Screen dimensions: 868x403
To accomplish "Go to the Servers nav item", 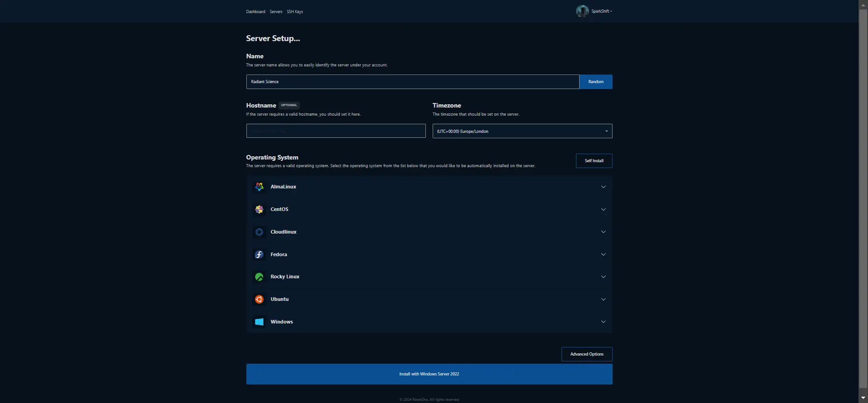I will click(x=276, y=12).
